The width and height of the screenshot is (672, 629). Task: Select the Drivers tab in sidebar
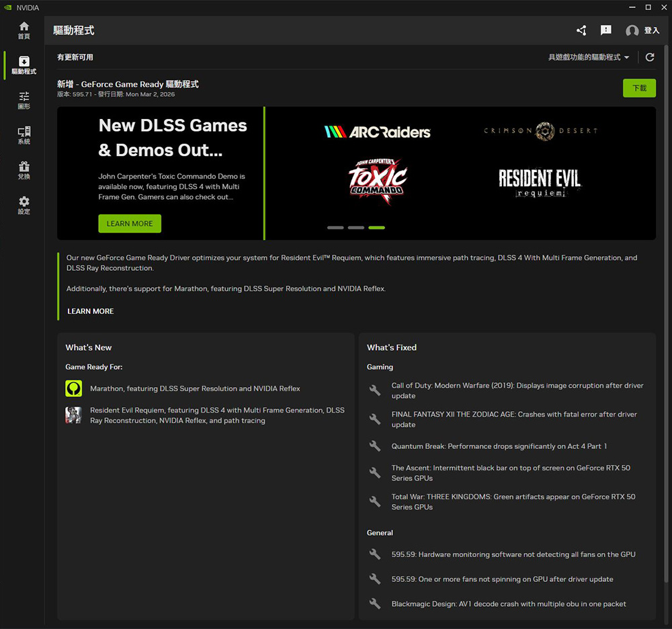click(x=24, y=65)
